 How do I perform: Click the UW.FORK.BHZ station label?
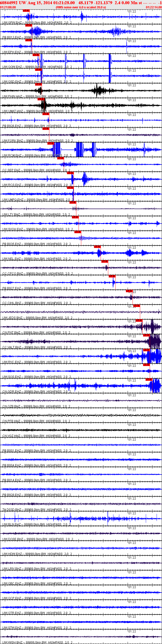click(x=13, y=141)
